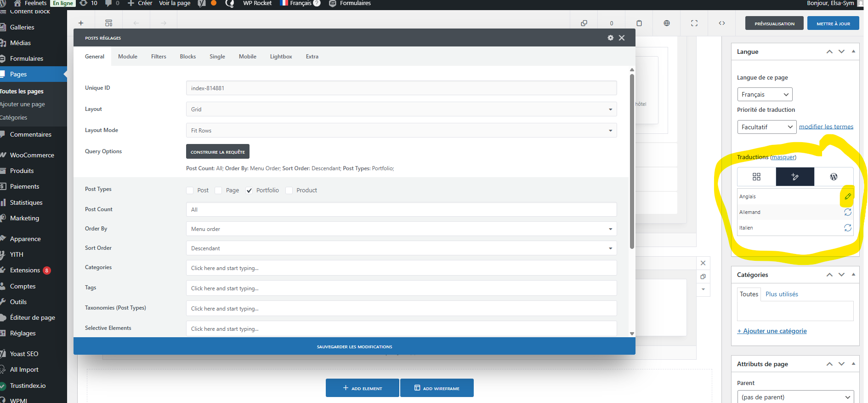The height and width of the screenshot is (403, 868).
Task: Open the code view icon
Action: coord(722,23)
